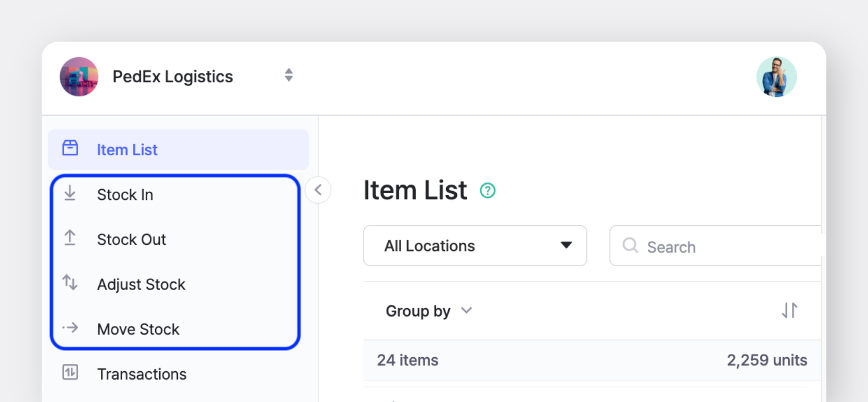Viewport: 868px width, 402px height.
Task: Expand the Group by selector
Action: (x=428, y=310)
